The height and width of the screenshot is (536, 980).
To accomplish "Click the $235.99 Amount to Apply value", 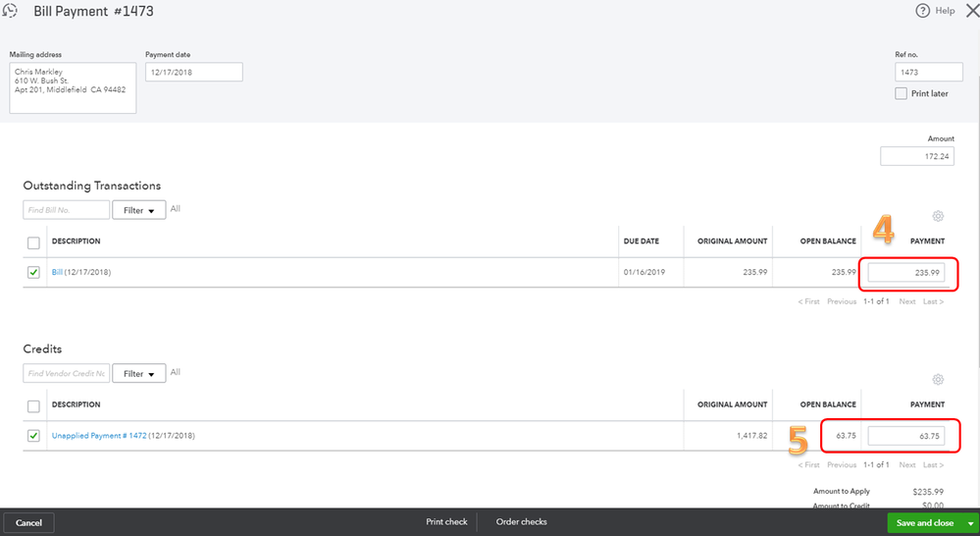I will (928, 492).
